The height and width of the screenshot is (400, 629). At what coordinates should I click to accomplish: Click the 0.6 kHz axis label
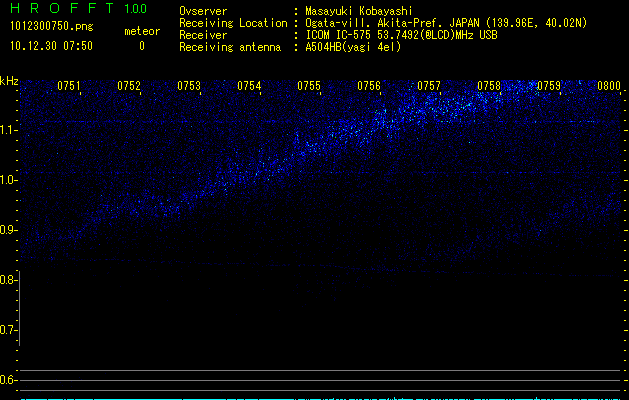[8, 380]
